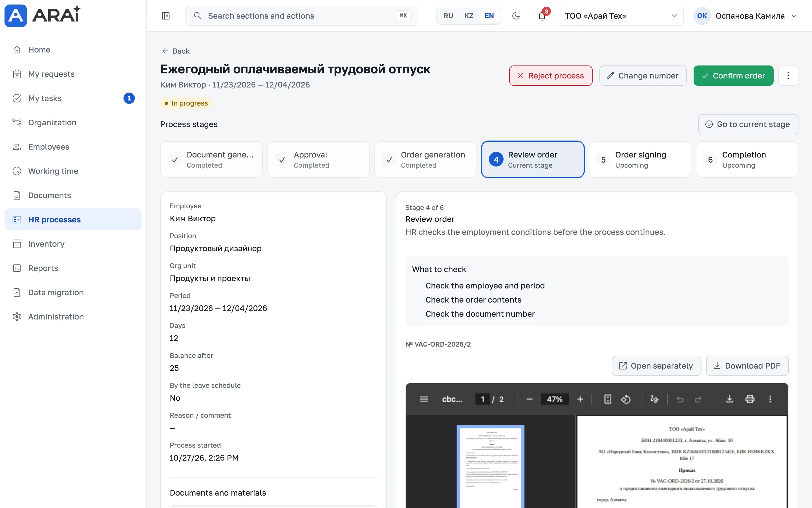Go to My tasks section
812x508 pixels.
(x=73, y=98)
